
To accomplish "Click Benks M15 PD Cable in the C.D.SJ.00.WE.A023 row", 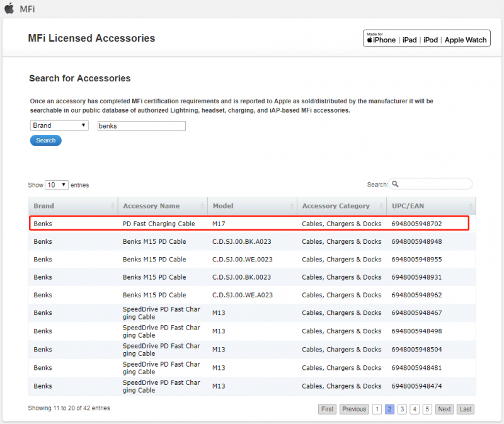I will pos(154,295).
